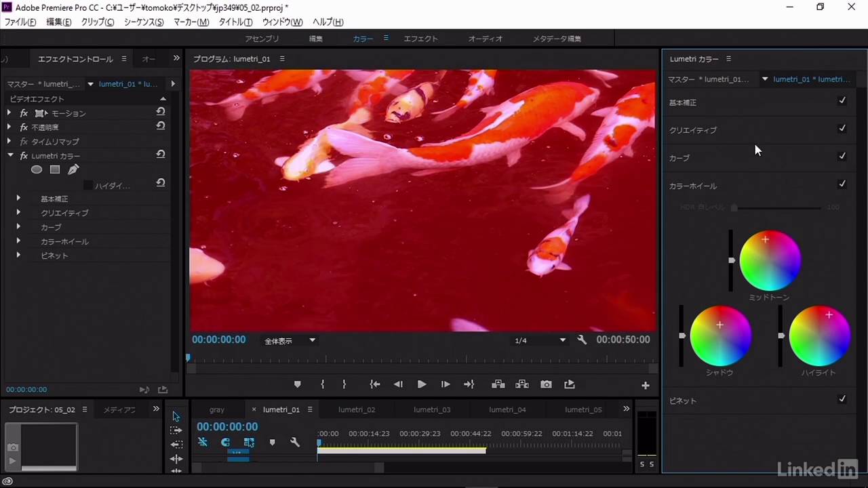Mark Out point in program monitor

(x=344, y=384)
